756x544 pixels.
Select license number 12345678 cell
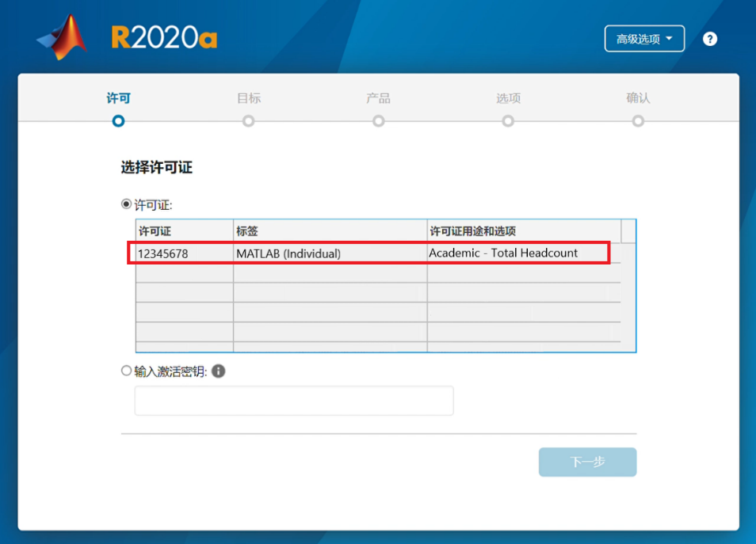(185, 253)
